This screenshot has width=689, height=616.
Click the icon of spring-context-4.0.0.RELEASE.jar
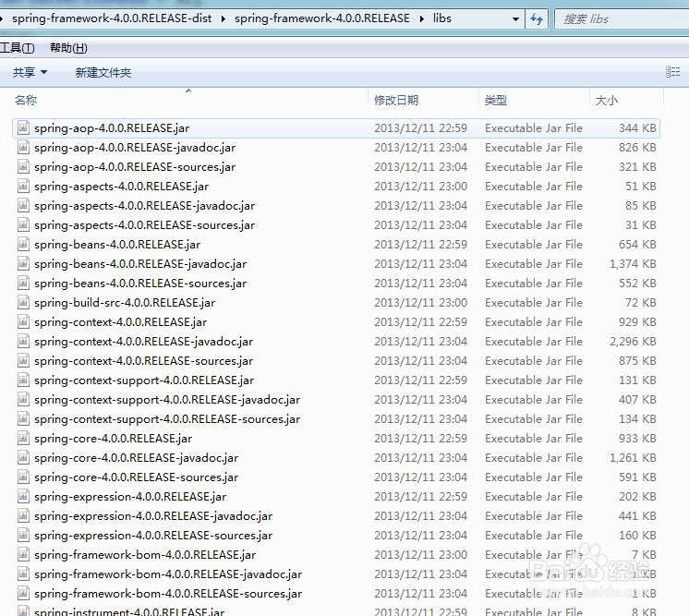[x=23, y=321]
